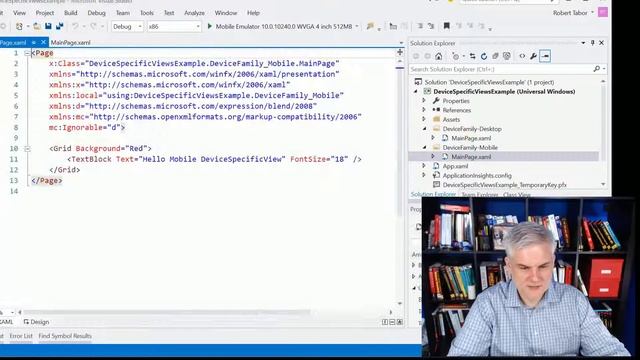Select MainPage.xaml under DeviceFamily-Desktop

471,138
